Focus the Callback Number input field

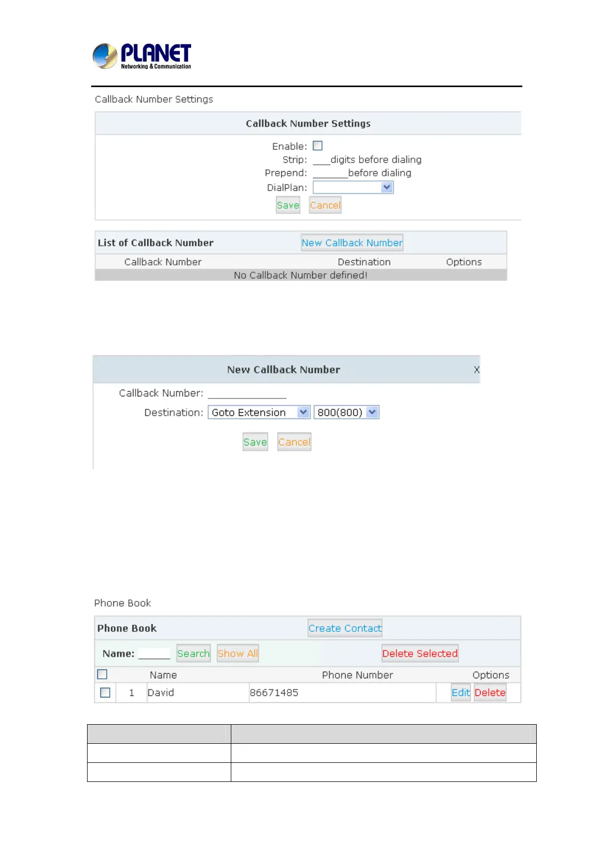pyautogui.click(x=247, y=393)
